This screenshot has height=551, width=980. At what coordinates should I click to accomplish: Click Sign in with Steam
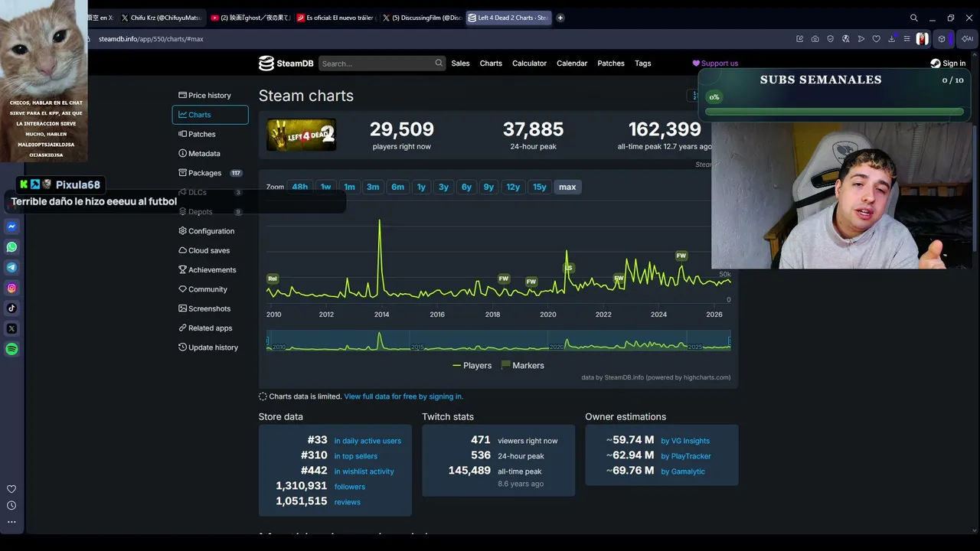[x=948, y=64]
